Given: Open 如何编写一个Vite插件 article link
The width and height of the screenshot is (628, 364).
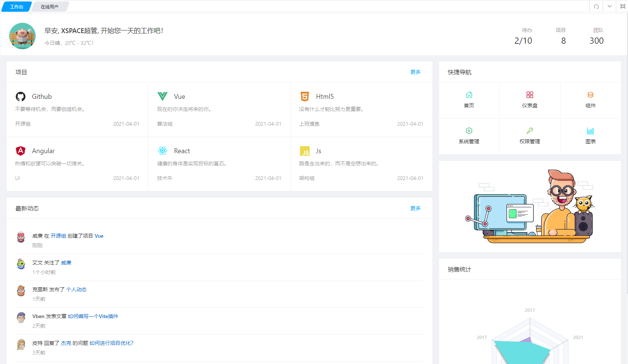Looking at the screenshot, I should pos(93,316).
